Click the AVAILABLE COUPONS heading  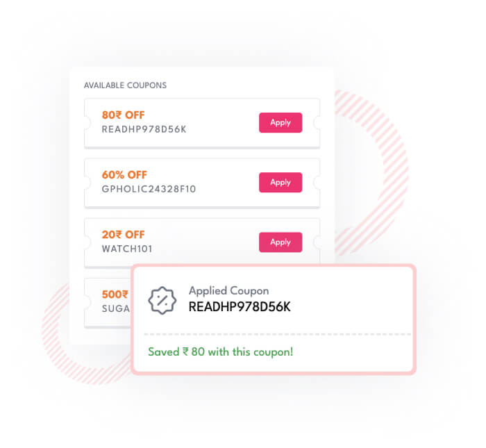(125, 85)
